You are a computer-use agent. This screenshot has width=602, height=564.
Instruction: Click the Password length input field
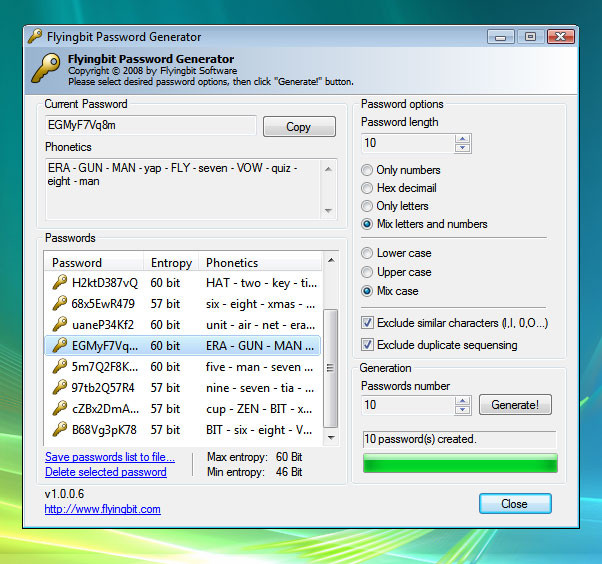point(408,143)
